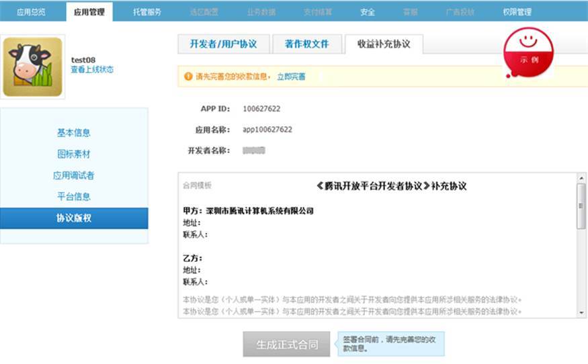Select the 收益补充协议 tab
This screenshot has height=364, width=588.
383,44
